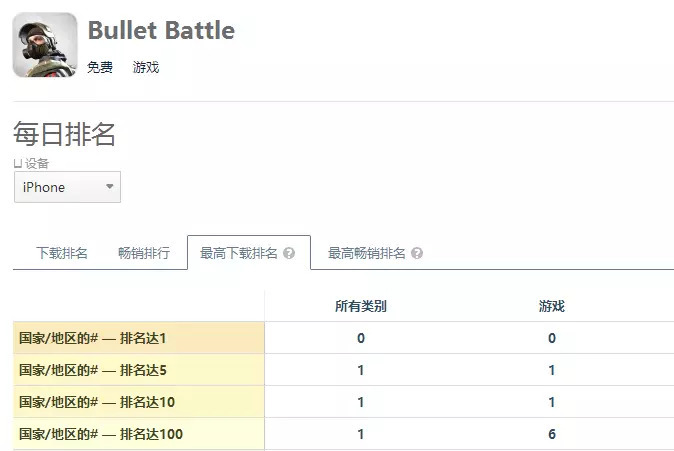Select the 排名达10 row label
The image size is (674, 451).
(x=139, y=402)
